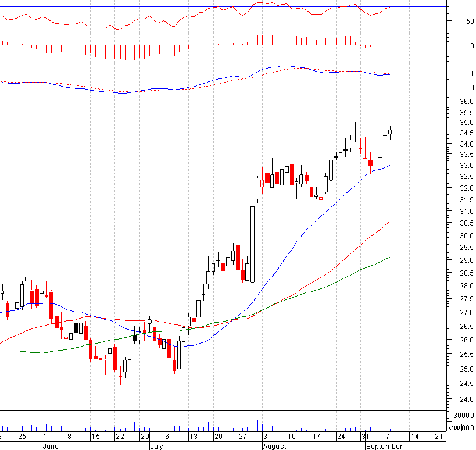Select the June 15 date label

point(95,437)
